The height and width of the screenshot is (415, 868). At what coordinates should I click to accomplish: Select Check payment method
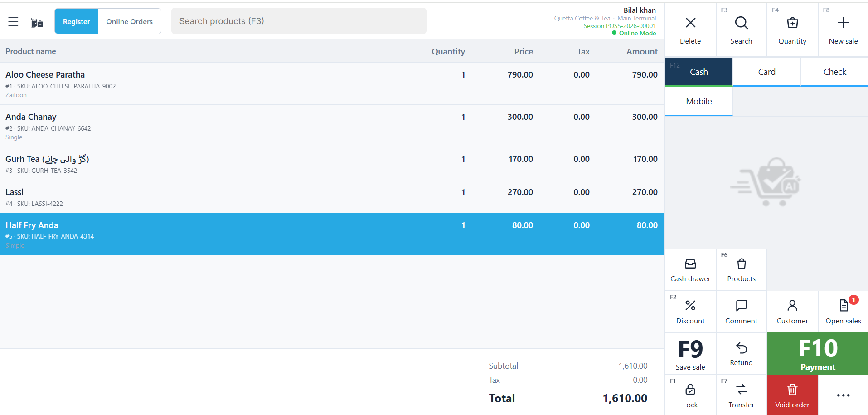(834, 72)
